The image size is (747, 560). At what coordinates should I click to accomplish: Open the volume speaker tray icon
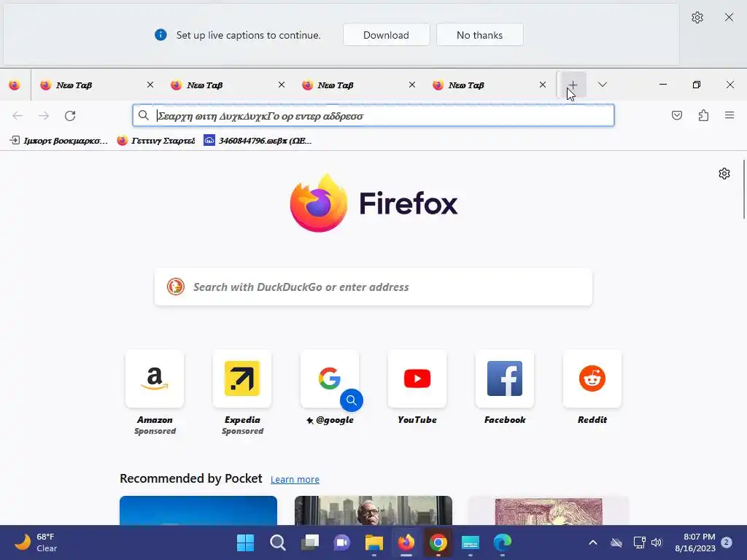tap(657, 542)
